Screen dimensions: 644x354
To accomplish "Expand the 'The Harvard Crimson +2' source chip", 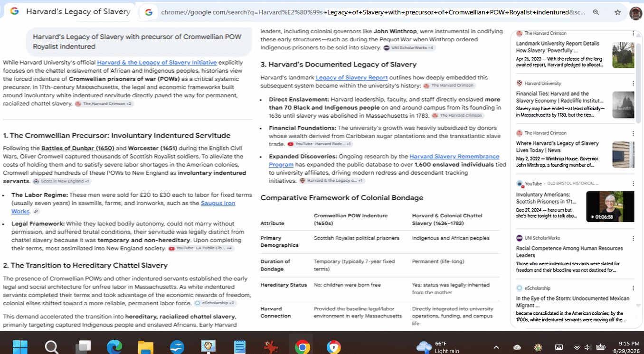I will click(x=104, y=103).
